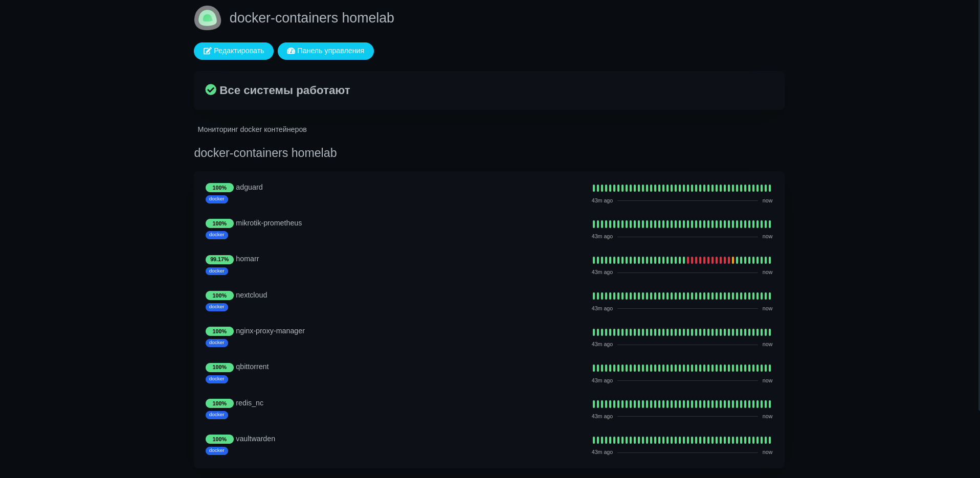The height and width of the screenshot is (478, 980).
Task: Click the docker-containers homelab group heading
Action: point(265,153)
